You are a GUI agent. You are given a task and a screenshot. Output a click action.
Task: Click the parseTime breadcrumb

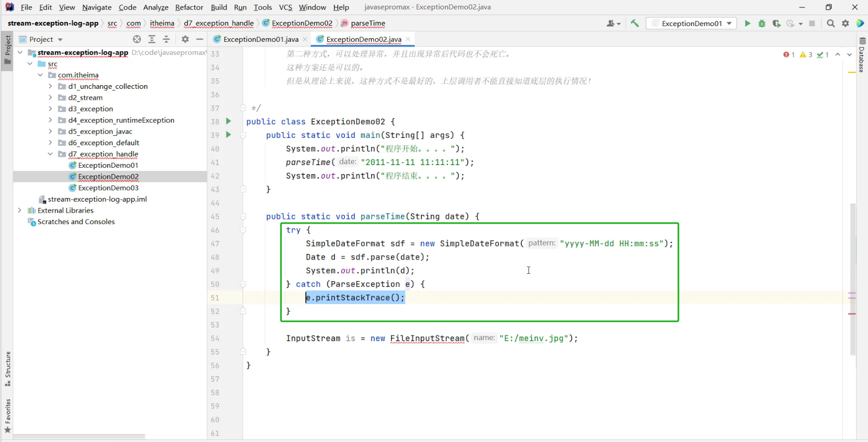(368, 24)
